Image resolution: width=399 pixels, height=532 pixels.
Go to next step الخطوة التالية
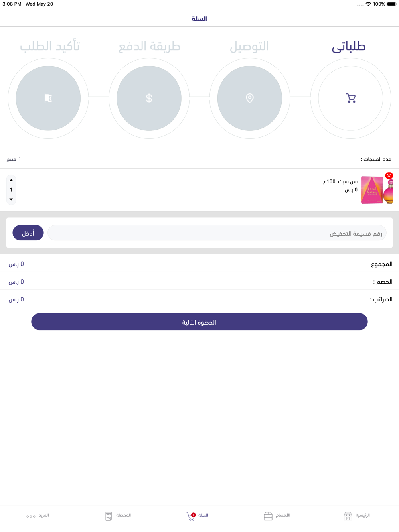coord(199,322)
